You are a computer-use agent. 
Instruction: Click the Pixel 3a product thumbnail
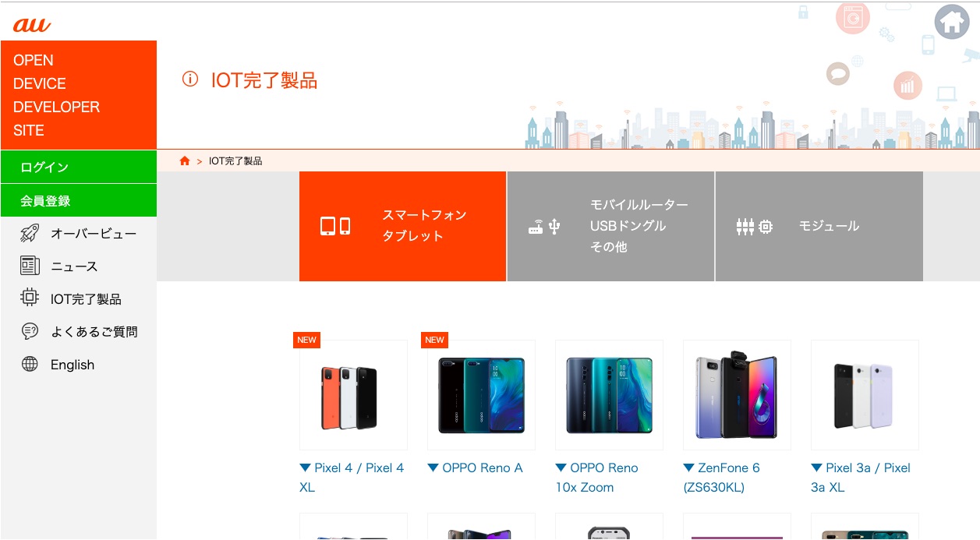pos(865,395)
